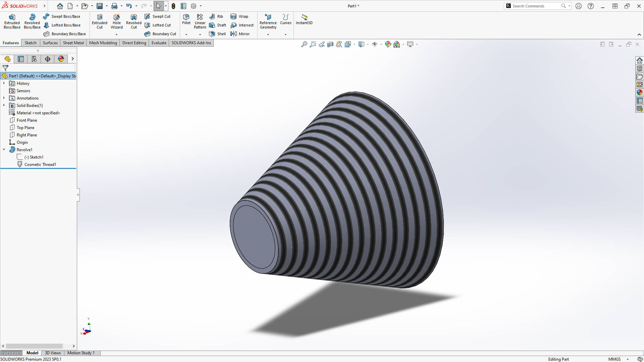Select the Revolved Boss/Base tool
The image size is (644, 362).
click(x=32, y=21)
